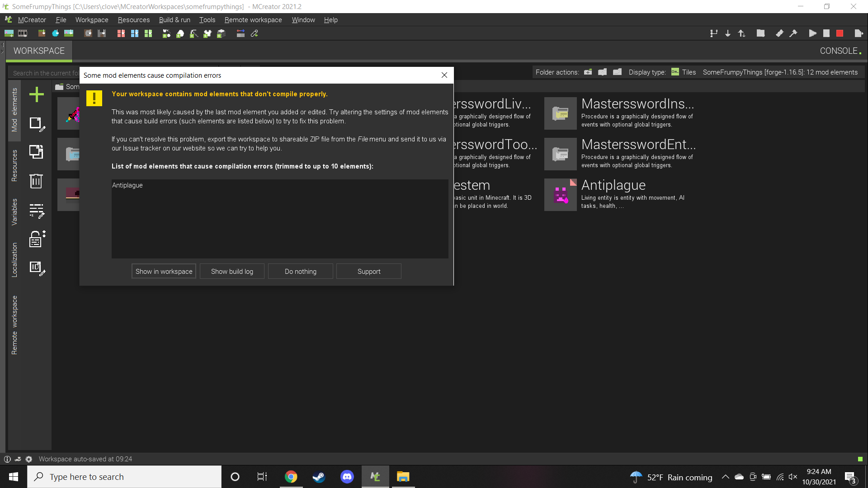Add a new mod element
The width and height of the screenshot is (868, 488).
click(36, 94)
